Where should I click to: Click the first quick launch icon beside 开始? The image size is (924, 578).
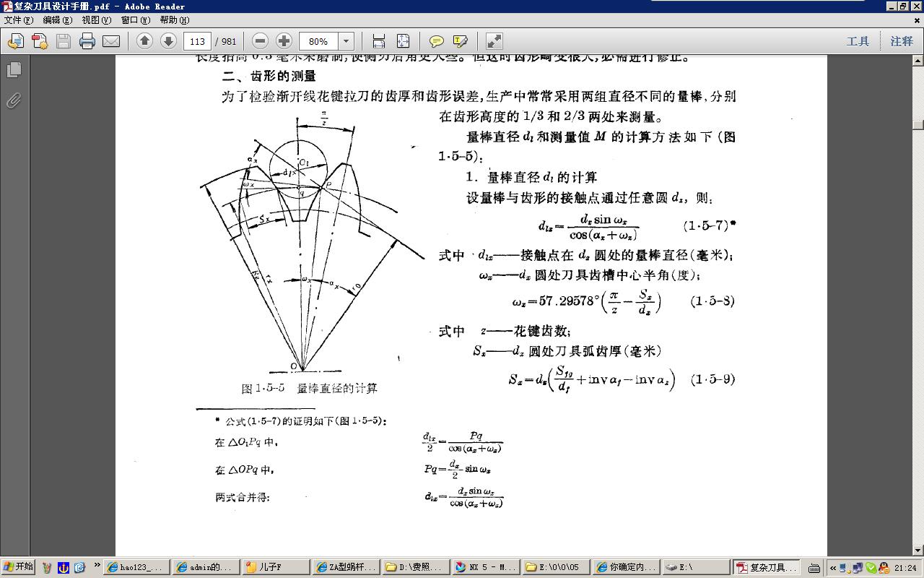pos(48,568)
